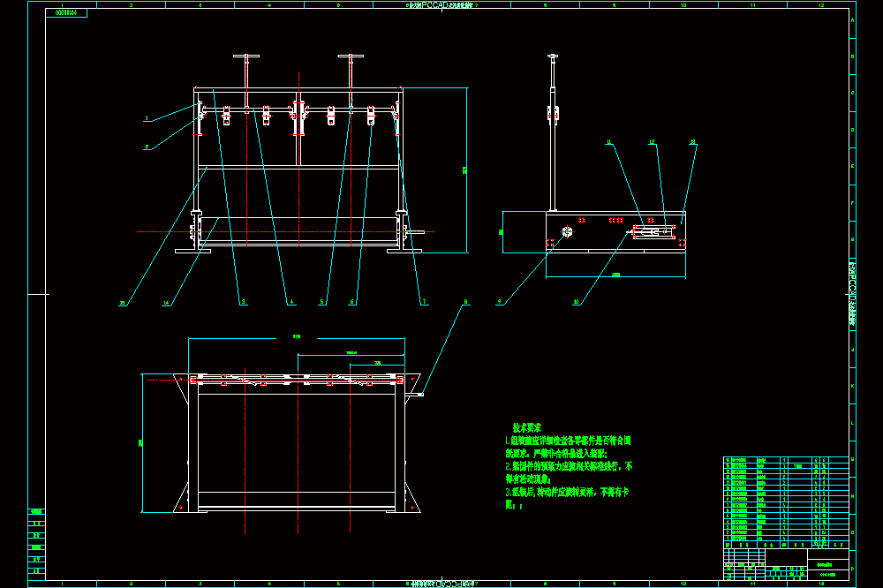Screen dimensions: 883x588
Task: Click the leader label numbered 8
Action: pos(465,302)
